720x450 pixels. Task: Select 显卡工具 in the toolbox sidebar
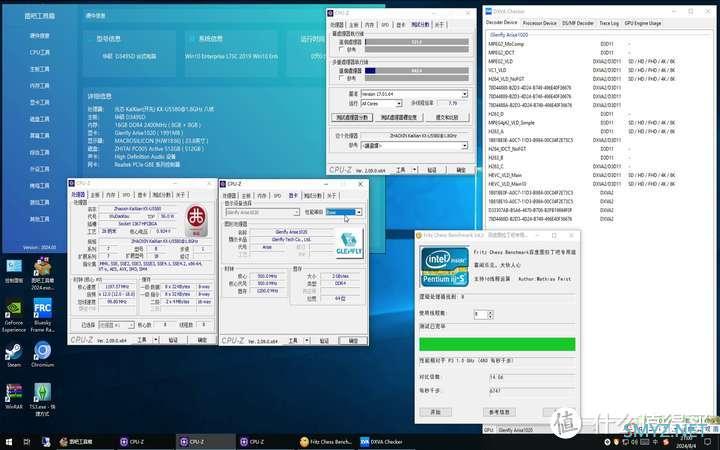click(39, 102)
